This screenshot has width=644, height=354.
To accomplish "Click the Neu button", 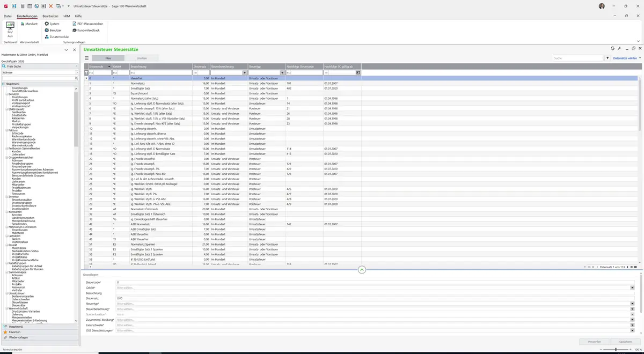I will click(108, 58).
